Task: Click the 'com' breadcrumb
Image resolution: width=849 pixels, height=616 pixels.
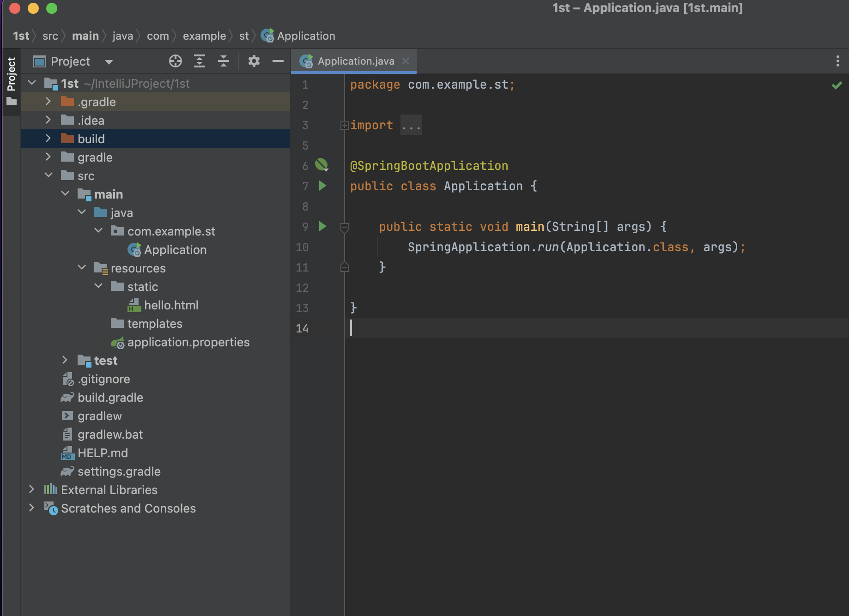Action: [158, 36]
